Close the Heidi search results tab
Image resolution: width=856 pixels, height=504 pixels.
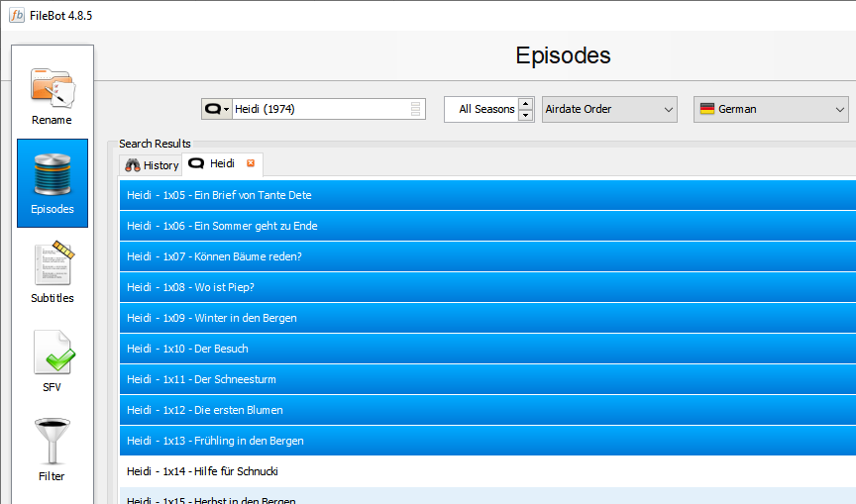[251, 163]
